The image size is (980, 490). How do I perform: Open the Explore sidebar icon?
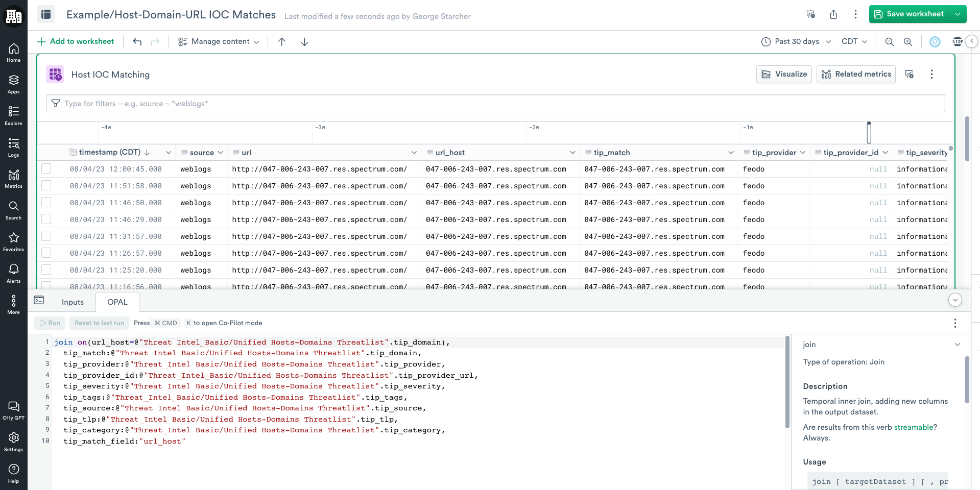pyautogui.click(x=14, y=115)
